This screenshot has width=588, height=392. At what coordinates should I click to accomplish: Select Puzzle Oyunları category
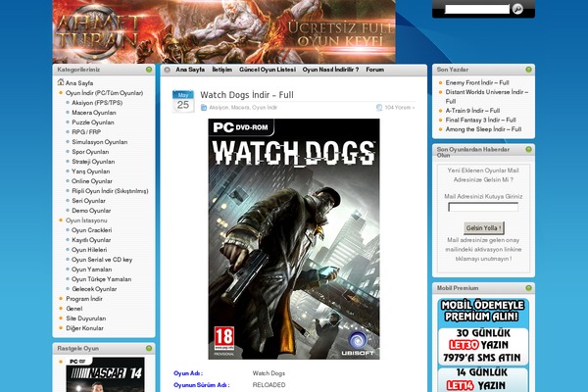click(x=93, y=122)
